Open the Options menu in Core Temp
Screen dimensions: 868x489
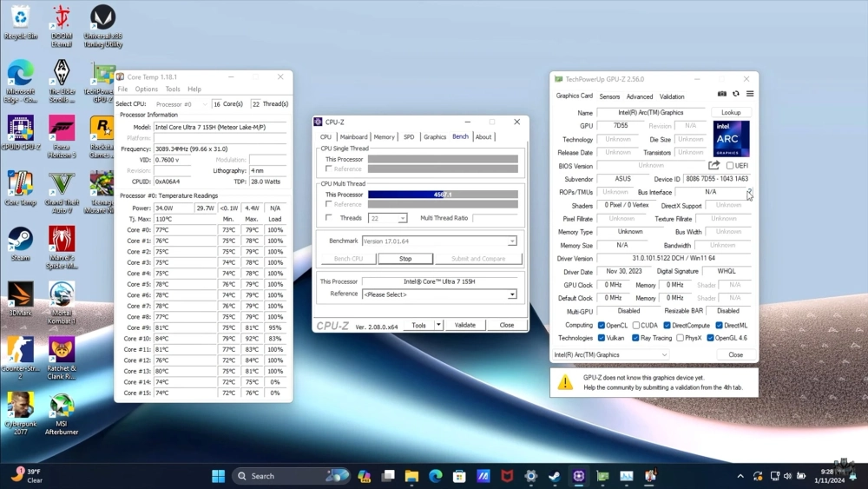[x=146, y=89]
